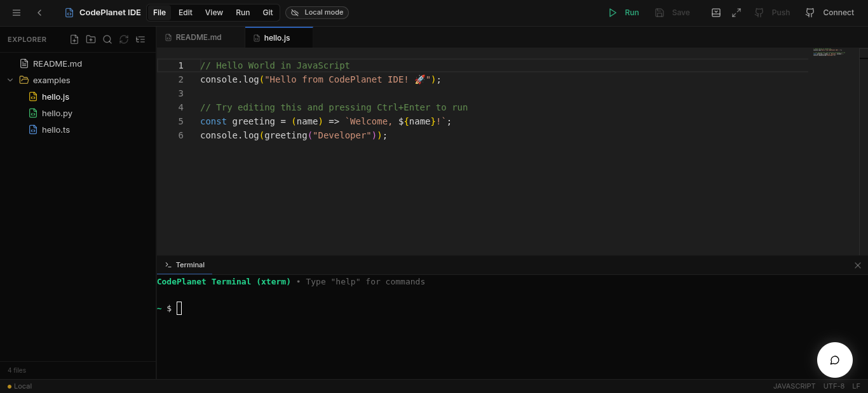The image size is (868, 393).
Task: Click the hello.ts file icon in Explorer
Action: pyautogui.click(x=33, y=130)
